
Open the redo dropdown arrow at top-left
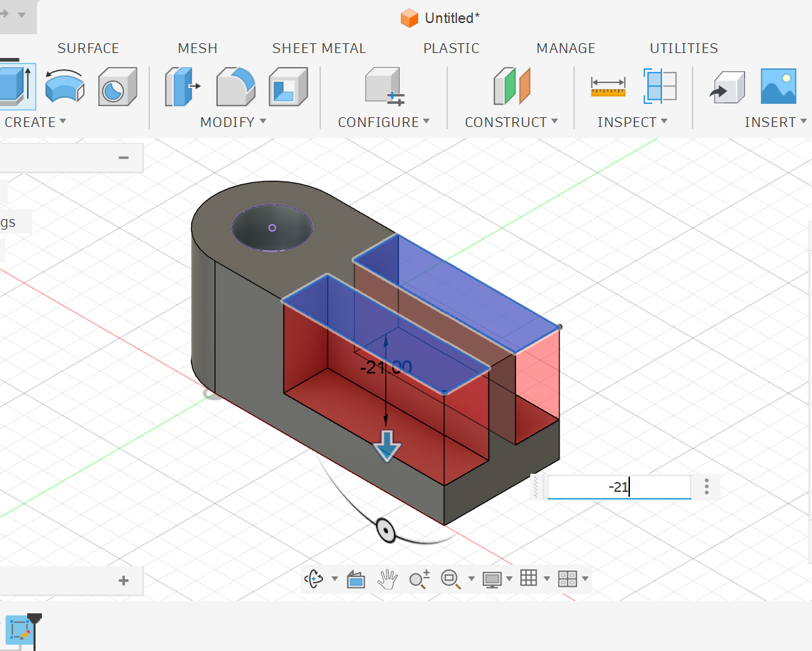22,15
